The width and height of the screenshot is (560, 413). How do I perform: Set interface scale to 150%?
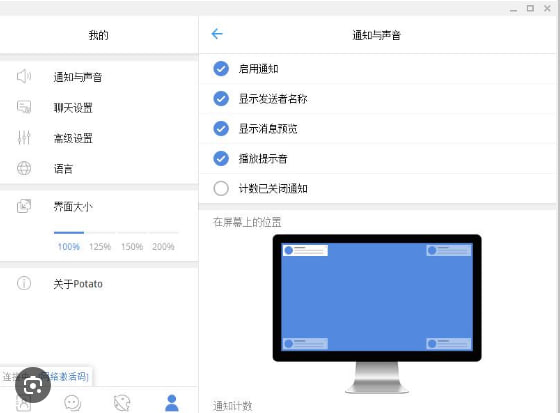[x=132, y=247]
